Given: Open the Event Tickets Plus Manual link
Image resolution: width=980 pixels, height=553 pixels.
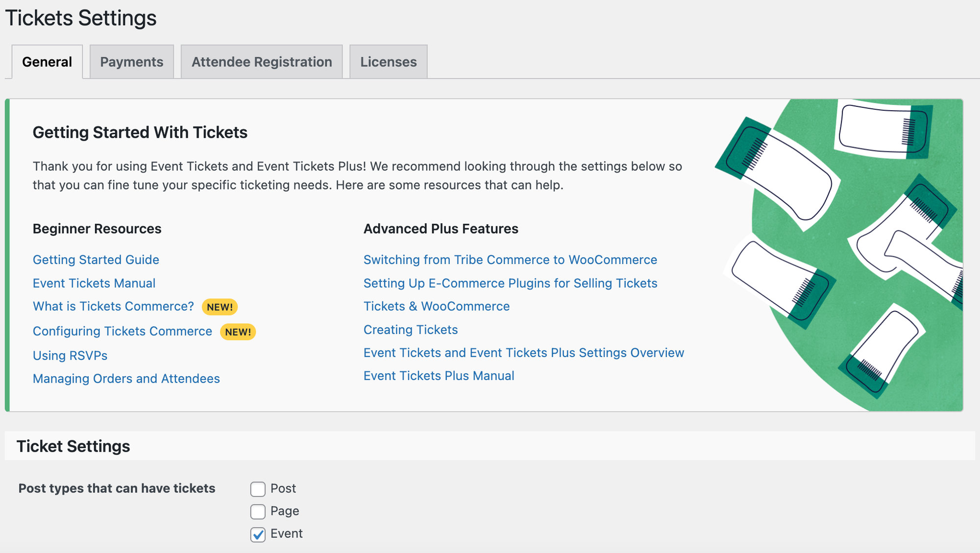Looking at the screenshot, I should coord(439,376).
